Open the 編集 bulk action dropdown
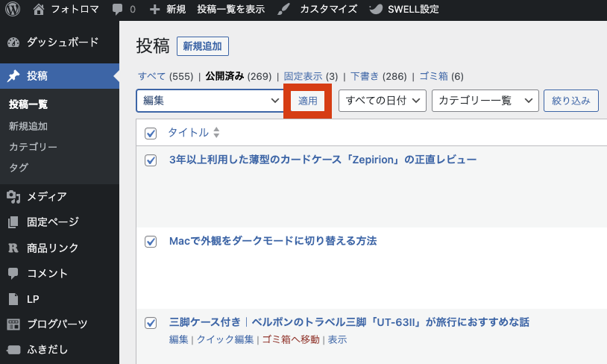 pyautogui.click(x=210, y=101)
